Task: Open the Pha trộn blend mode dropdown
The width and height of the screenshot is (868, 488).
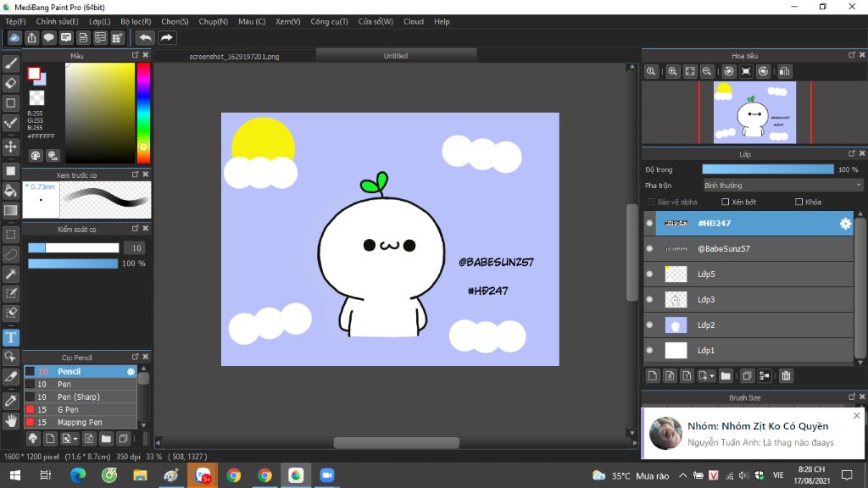Action: click(782, 185)
